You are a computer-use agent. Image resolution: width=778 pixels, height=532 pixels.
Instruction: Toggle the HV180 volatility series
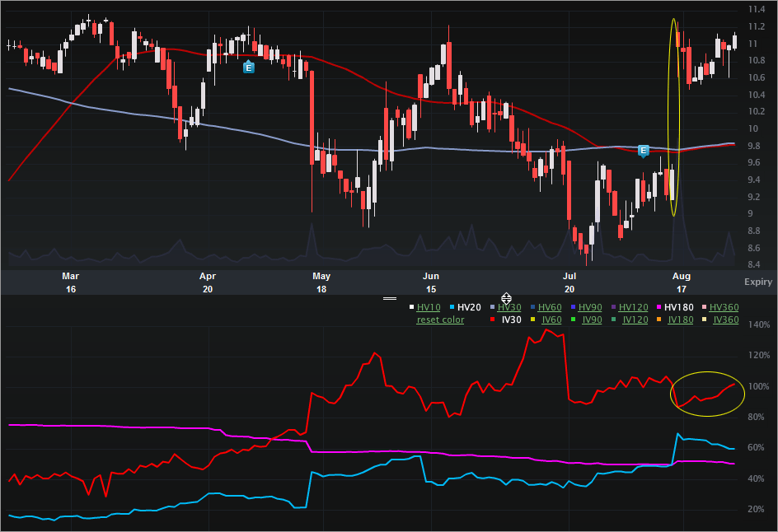coord(679,307)
